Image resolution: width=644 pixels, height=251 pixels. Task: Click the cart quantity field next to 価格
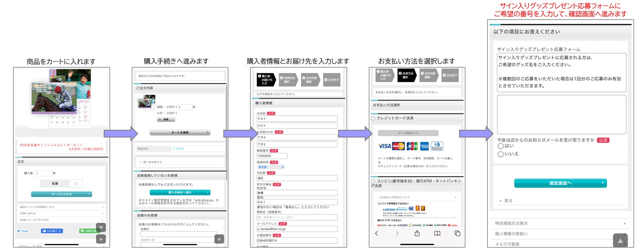click(x=185, y=107)
